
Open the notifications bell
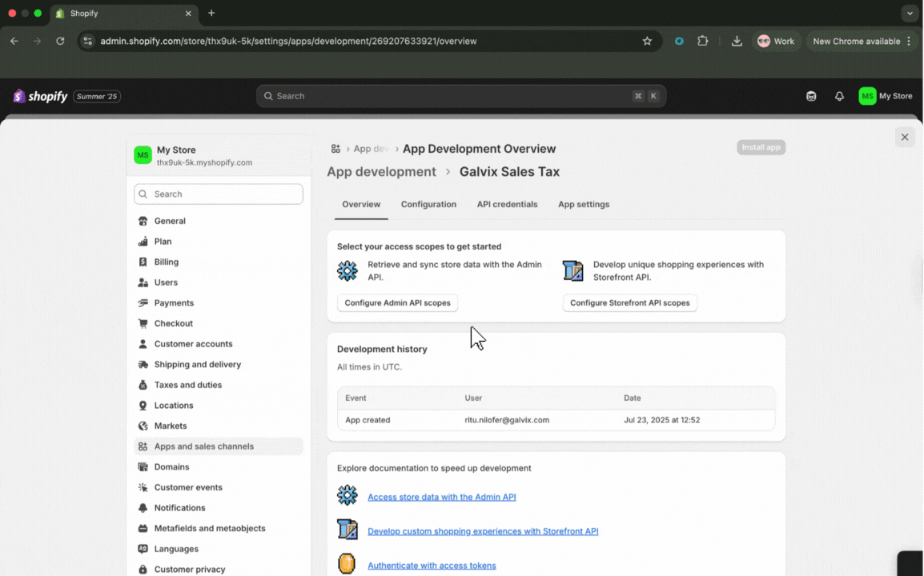point(839,96)
